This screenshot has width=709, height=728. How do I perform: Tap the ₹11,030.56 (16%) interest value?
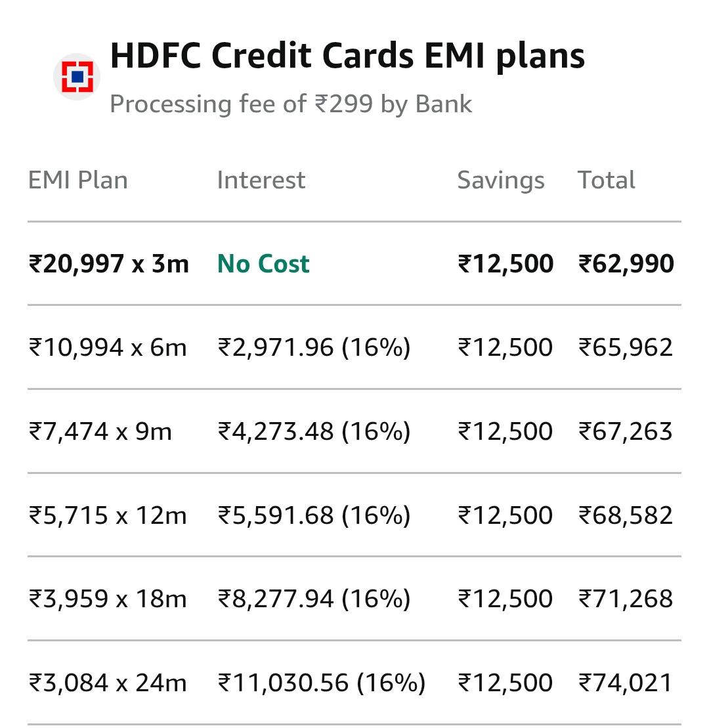(322, 683)
